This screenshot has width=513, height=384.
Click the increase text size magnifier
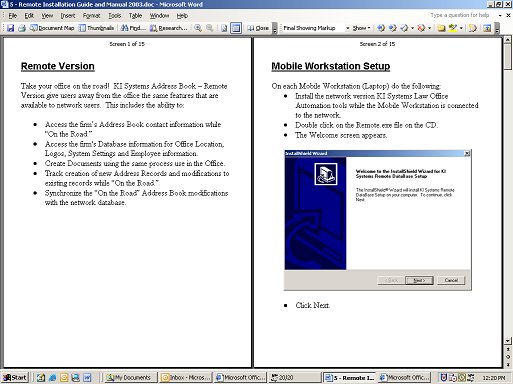point(198,28)
